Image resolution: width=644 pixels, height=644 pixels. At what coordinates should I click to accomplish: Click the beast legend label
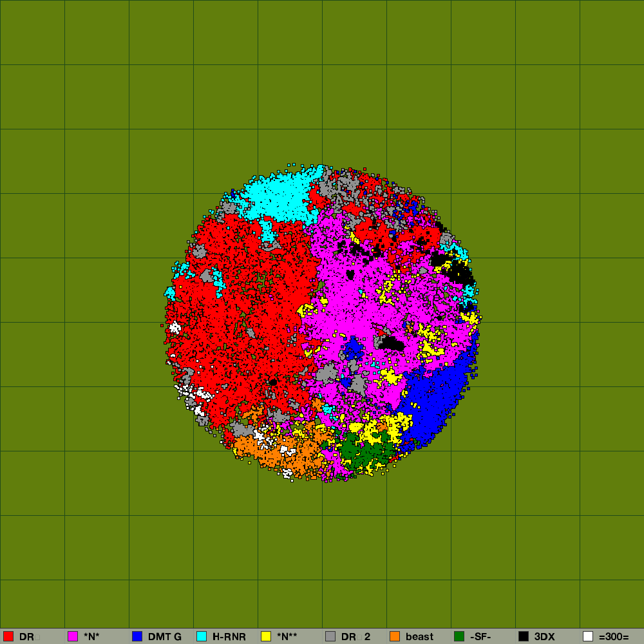pos(419,637)
